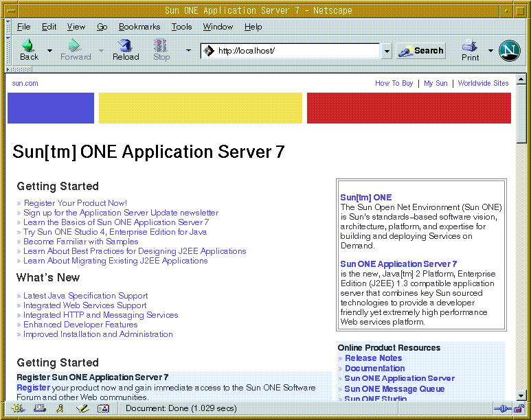Open the Back history dropdown arrow

49,50
